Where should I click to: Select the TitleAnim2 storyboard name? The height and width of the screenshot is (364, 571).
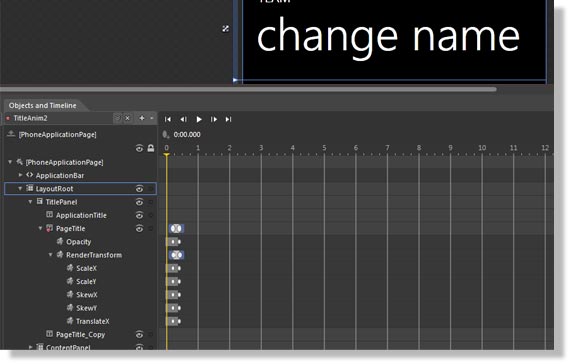point(31,118)
